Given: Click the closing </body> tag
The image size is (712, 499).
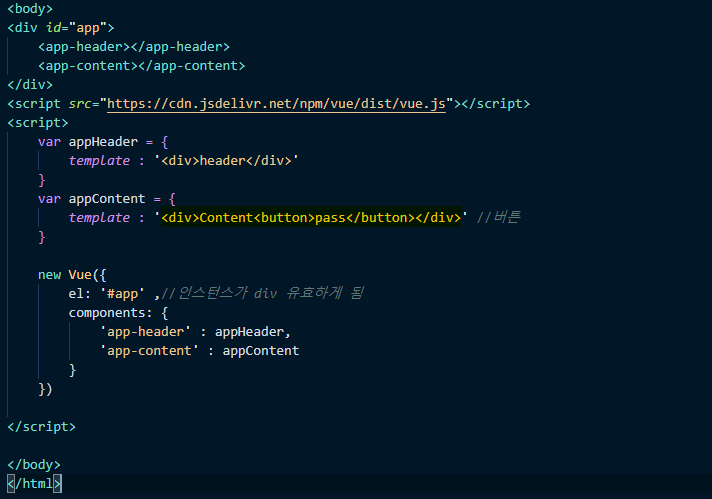Looking at the screenshot, I should pos(34,465).
